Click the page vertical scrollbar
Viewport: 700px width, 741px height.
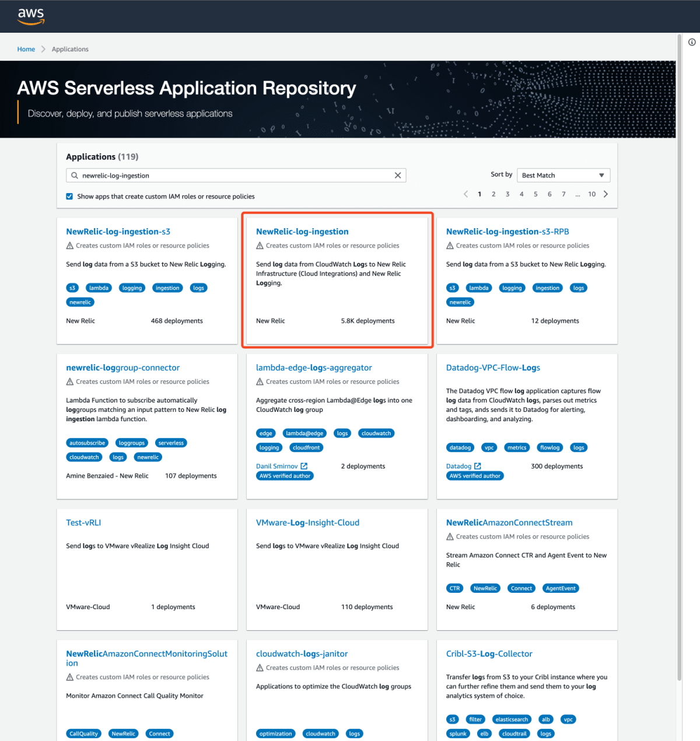tap(679, 356)
